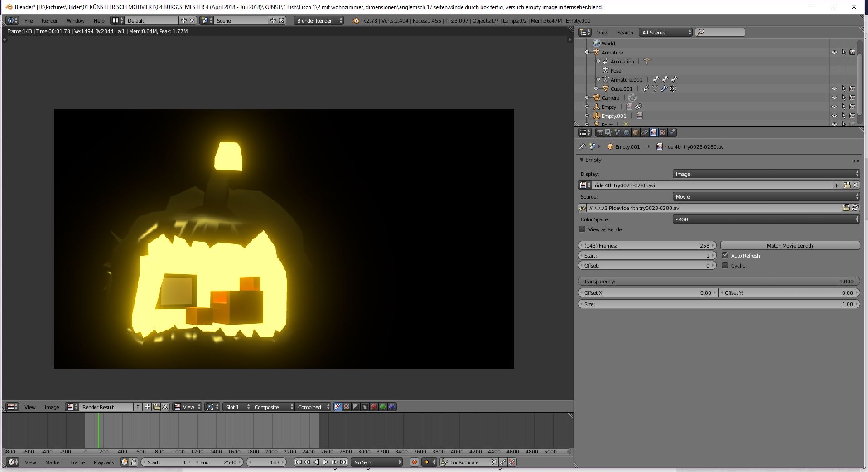Screen dimensions: 868x472
Task: Expand the Empty.001 tree item
Action: [x=587, y=116]
